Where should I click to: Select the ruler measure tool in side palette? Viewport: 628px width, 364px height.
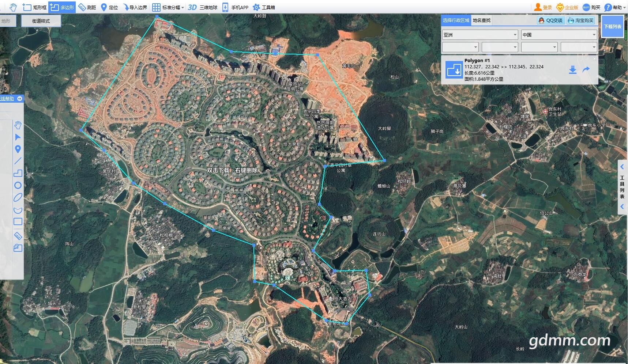pyautogui.click(x=18, y=236)
